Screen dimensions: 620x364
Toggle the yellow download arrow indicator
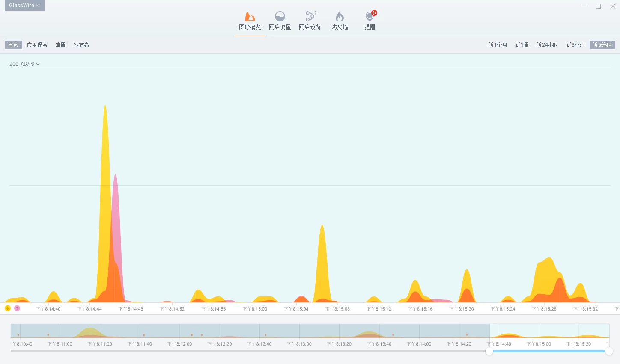pos(8,308)
